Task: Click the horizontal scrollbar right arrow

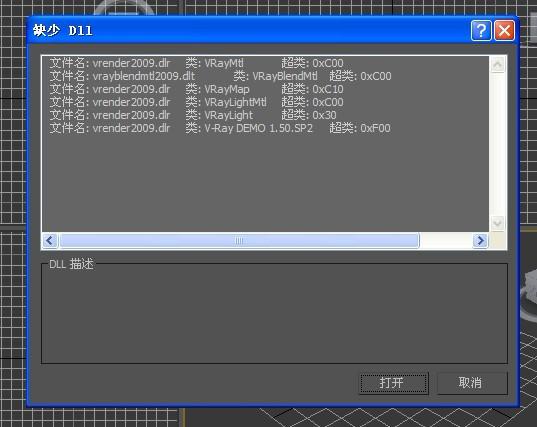Action: 480,240
